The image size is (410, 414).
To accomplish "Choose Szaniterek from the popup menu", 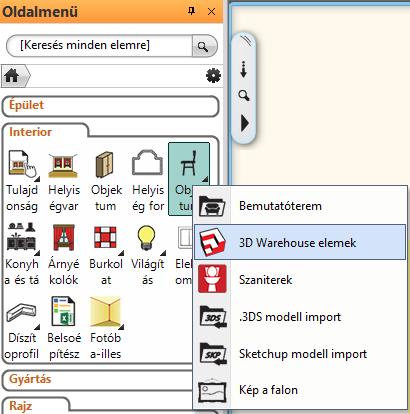I will (300, 279).
